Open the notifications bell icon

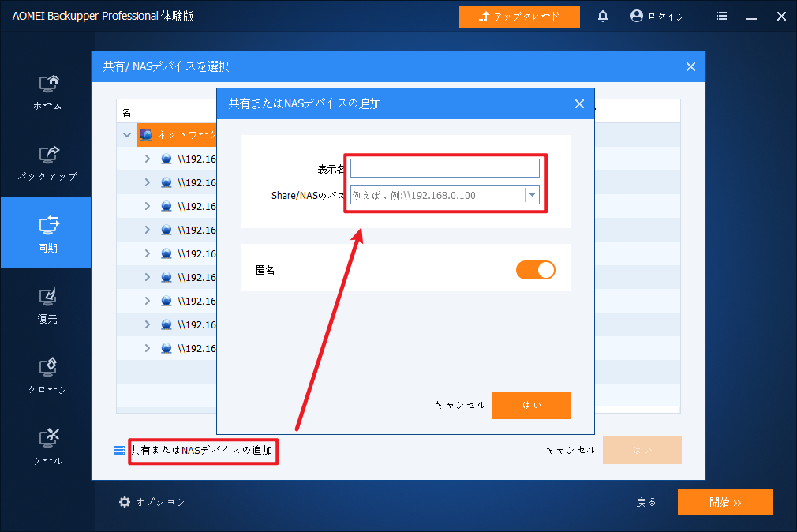coord(603,17)
